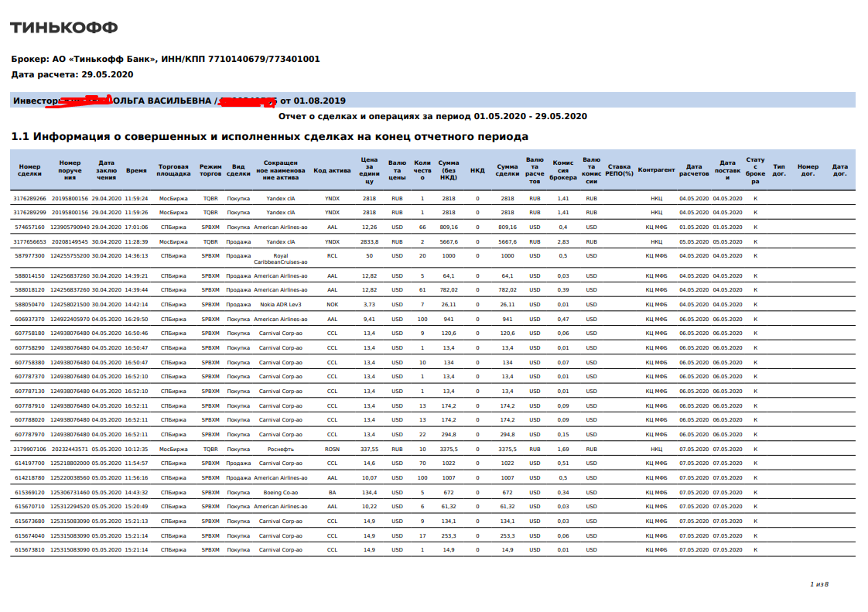
Task: Click the ТИНЬКОФФ logo heading
Action: pos(64,28)
